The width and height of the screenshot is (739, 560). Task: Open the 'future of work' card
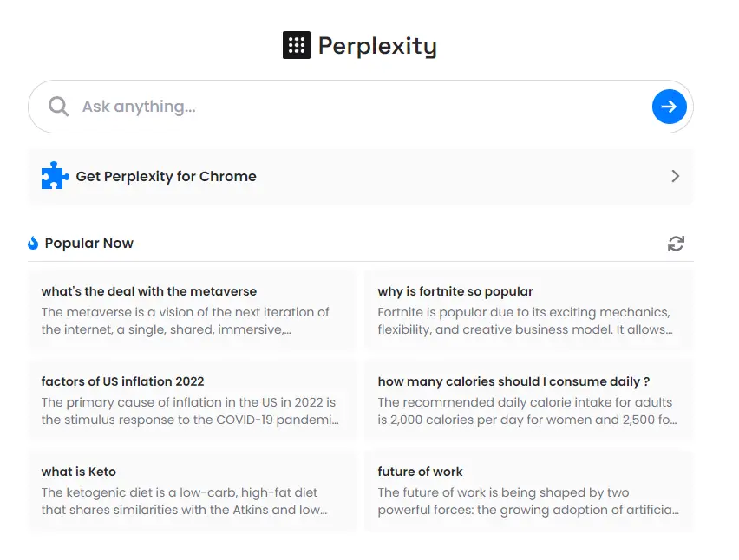point(529,491)
